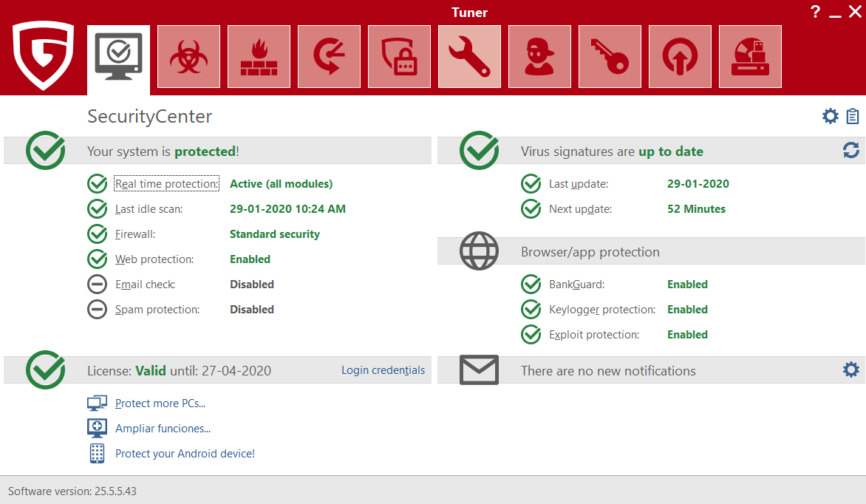
Task: Open the Encryption key module
Action: pos(610,56)
